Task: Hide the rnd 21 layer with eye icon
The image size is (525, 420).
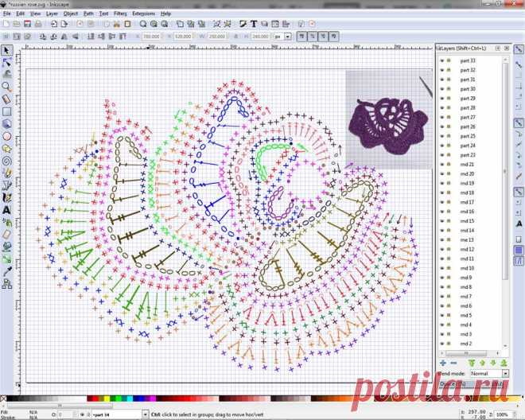Action: coord(441,164)
